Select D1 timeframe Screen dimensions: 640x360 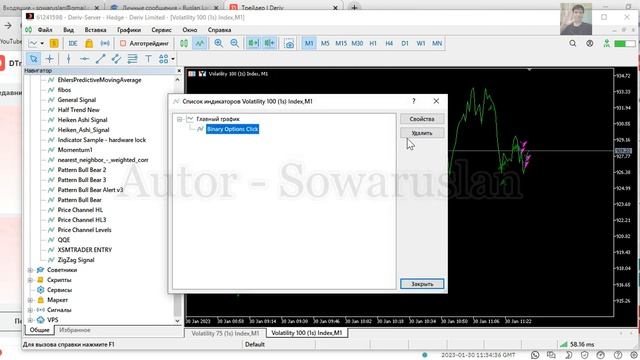[405, 43]
